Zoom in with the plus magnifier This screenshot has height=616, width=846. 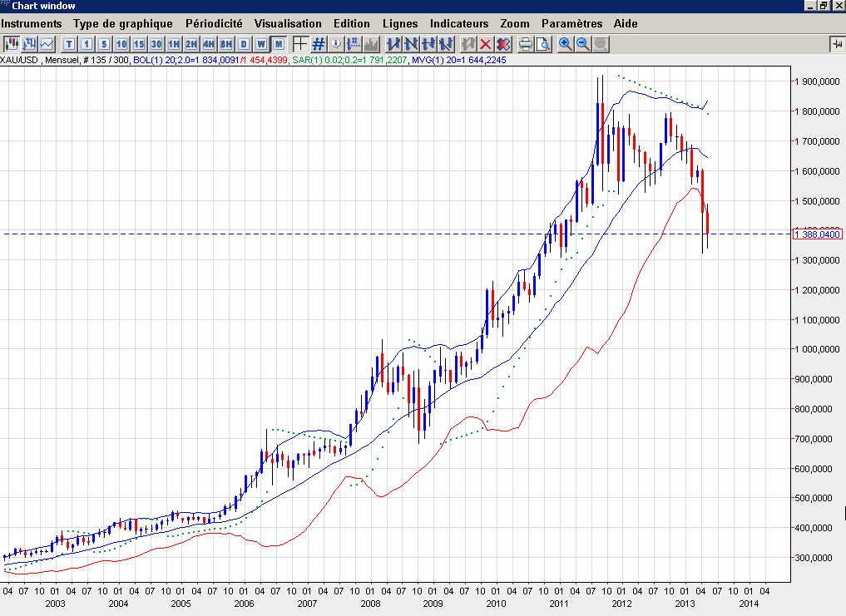click(x=566, y=44)
